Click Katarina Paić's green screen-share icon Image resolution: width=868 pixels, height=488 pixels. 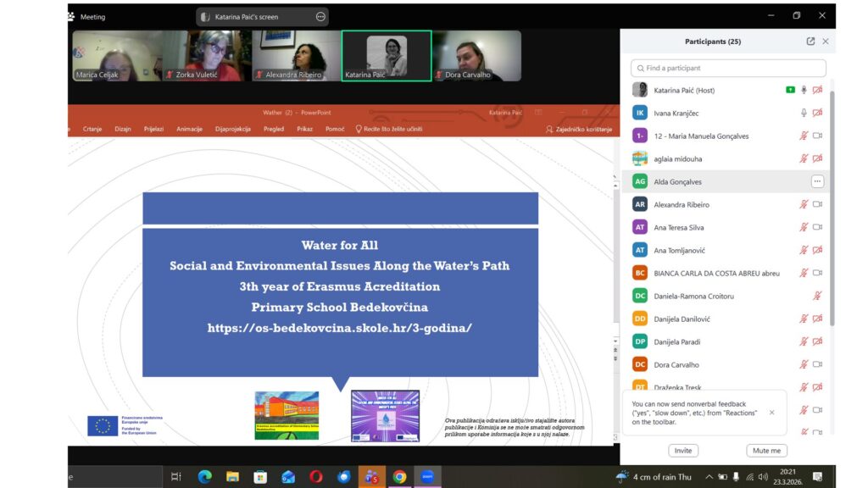coord(790,90)
